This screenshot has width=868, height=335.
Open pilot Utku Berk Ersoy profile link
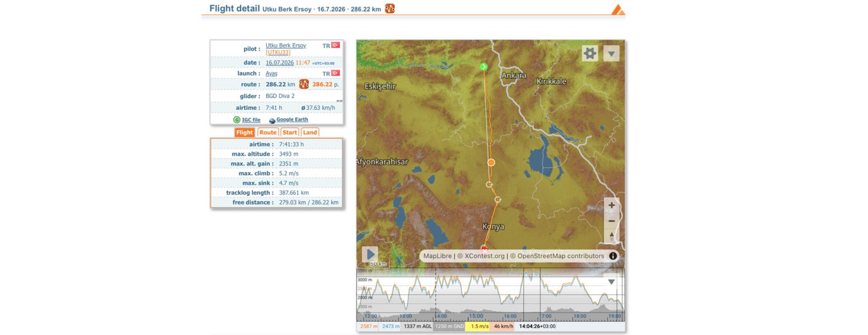pos(286,45)
